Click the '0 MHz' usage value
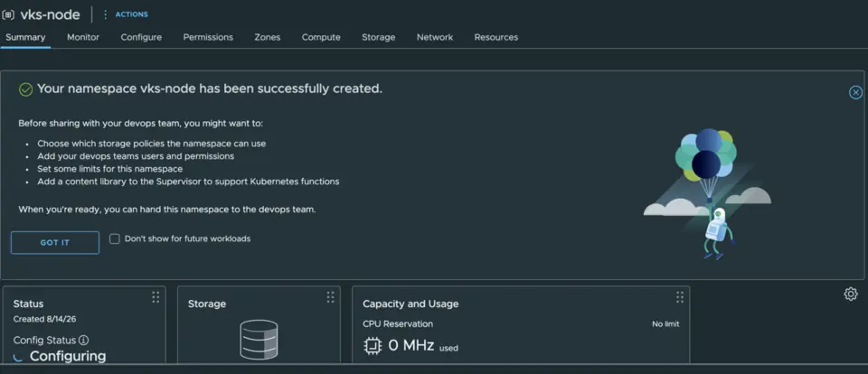This screenshot has width=868, height=374. (x=410, y=346)
